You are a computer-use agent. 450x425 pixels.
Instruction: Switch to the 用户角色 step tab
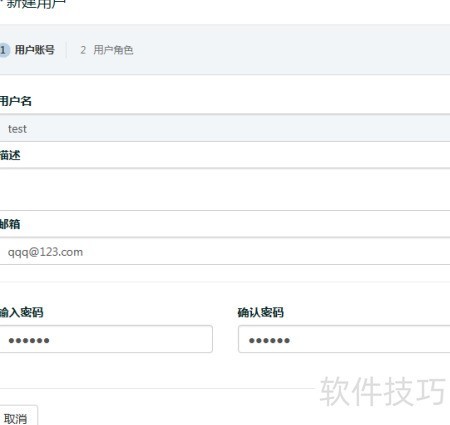pos(113,50)
